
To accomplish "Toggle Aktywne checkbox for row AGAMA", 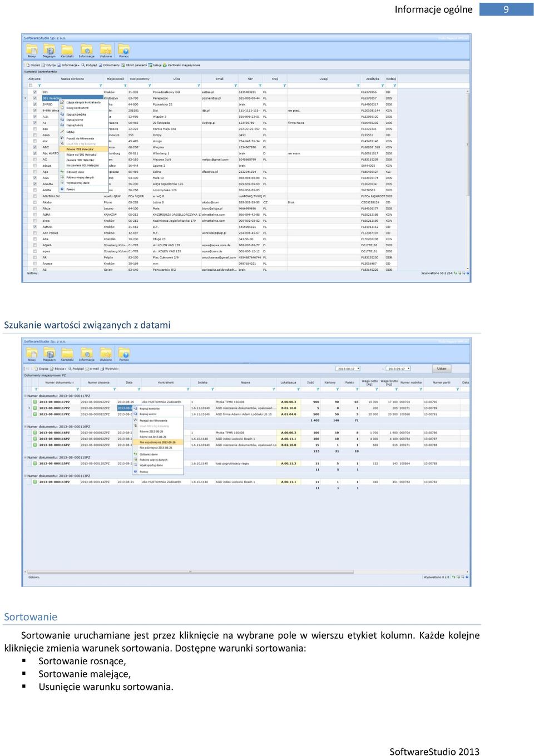I will [x=34, y=184].
